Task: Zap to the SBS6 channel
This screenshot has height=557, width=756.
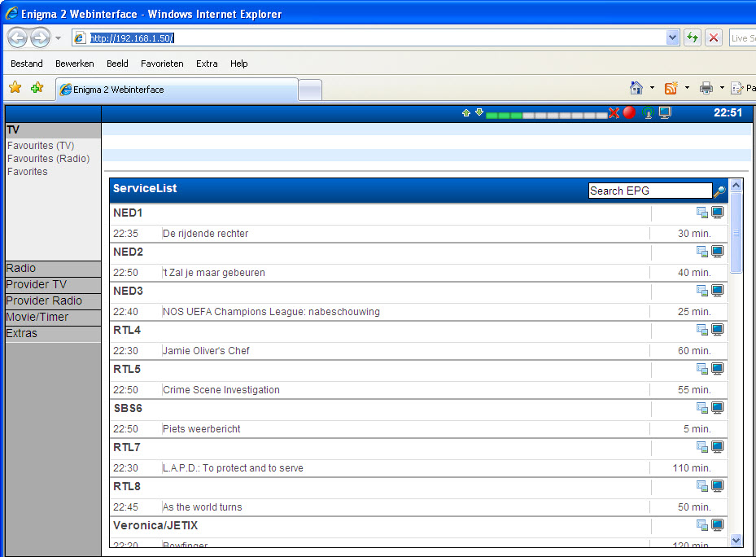Action: pyautogui.click(x=128, y=408)
